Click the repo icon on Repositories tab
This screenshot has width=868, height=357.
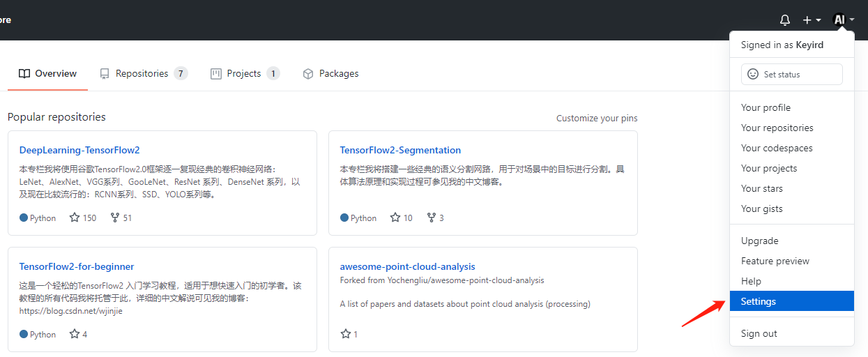pos(105,73)
